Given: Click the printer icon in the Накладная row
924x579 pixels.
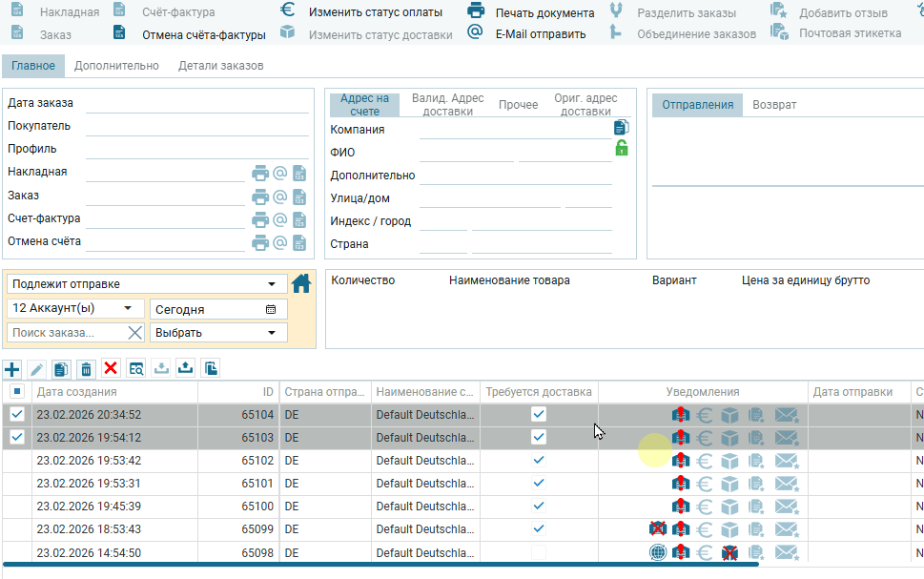Looking at the screenshot, I should [260, 173].
